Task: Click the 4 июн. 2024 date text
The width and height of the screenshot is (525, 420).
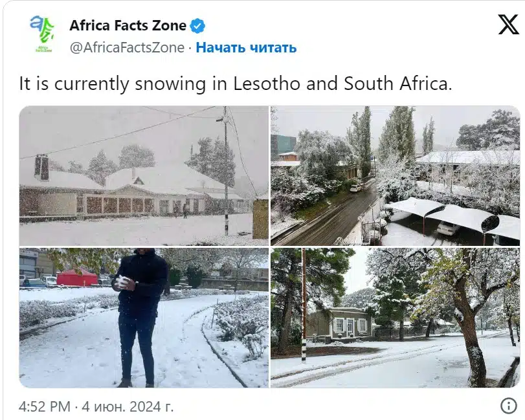Action: (x=128, y=406)
